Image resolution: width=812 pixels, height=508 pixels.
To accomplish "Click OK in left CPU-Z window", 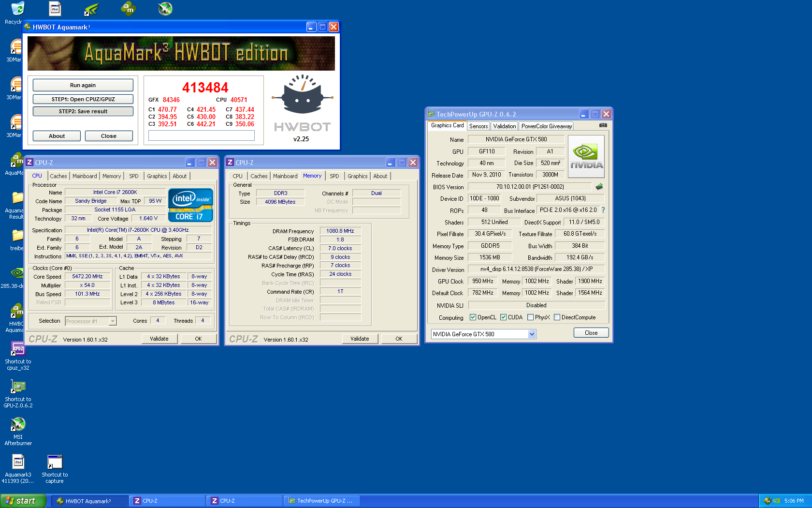I will (198, 339).
